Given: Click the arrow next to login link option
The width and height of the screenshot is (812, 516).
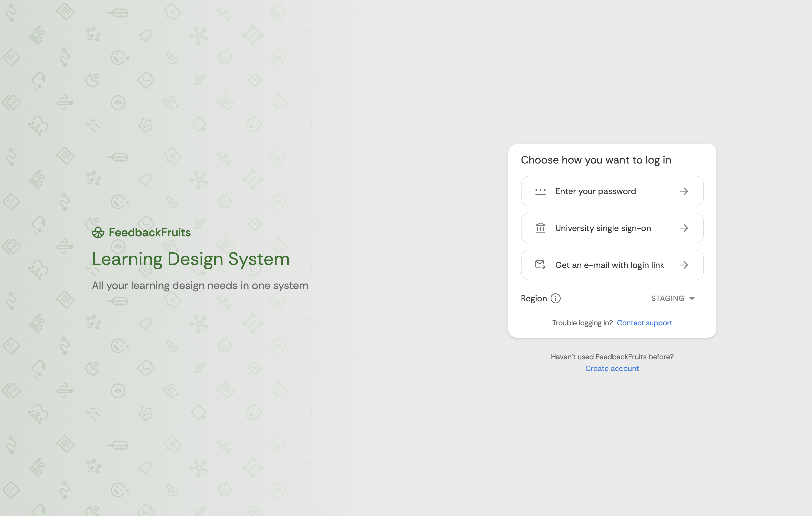Looking at the screenshot, I should (x=684, y=265).
